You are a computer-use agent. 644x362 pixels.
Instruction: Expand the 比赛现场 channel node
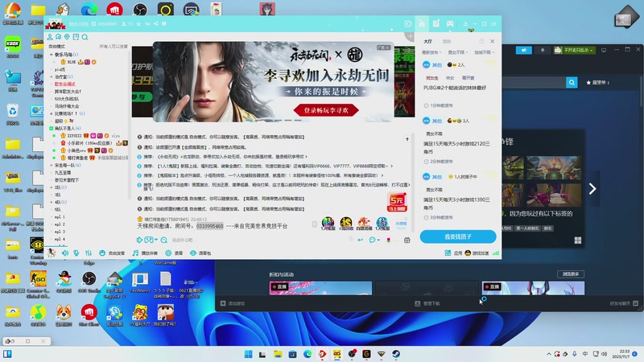pos(52,113)
